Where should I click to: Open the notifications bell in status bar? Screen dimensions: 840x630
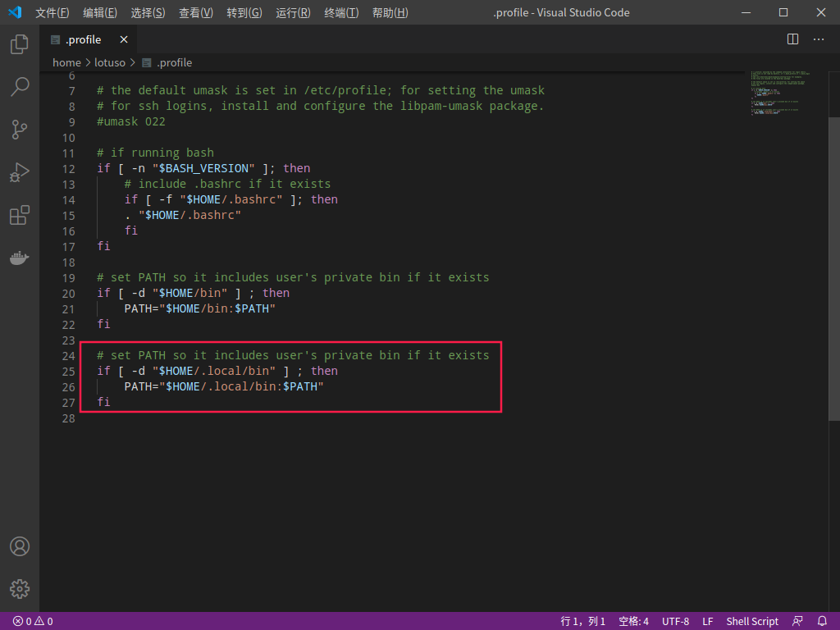(x=822, y=622)
